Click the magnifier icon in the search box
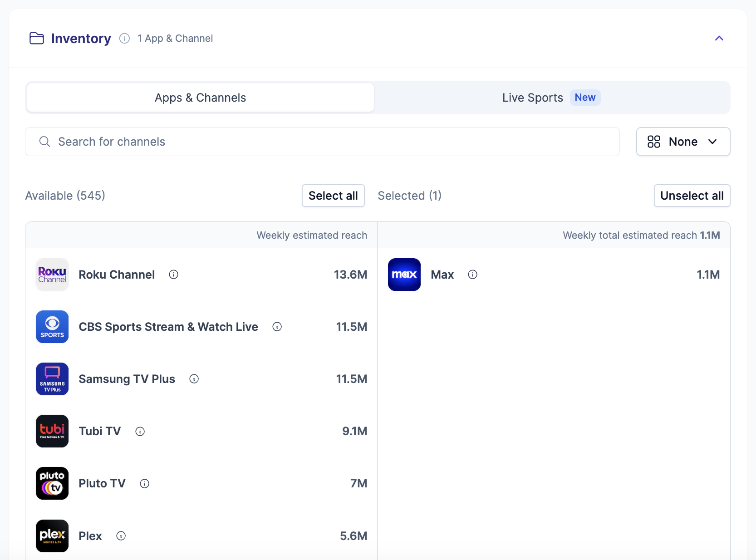Image resolution: width=756 pixels, height=560 pixels. click(44, 142)
